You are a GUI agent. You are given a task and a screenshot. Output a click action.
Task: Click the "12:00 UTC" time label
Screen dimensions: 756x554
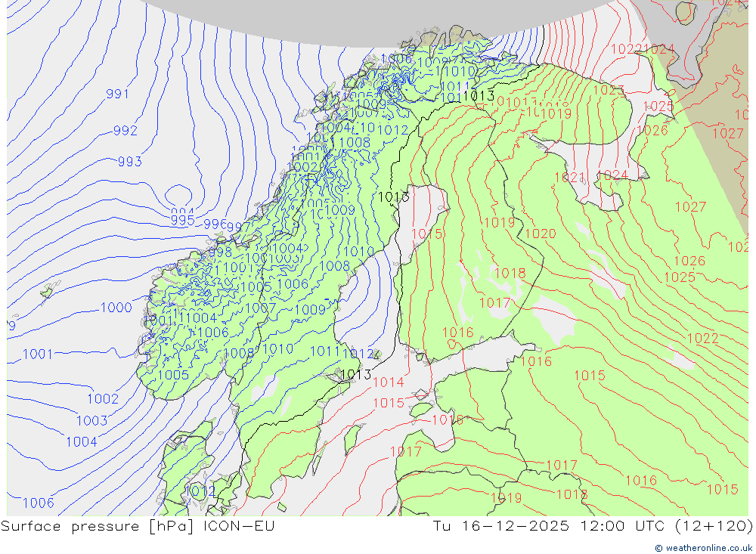tap(622, 525)
